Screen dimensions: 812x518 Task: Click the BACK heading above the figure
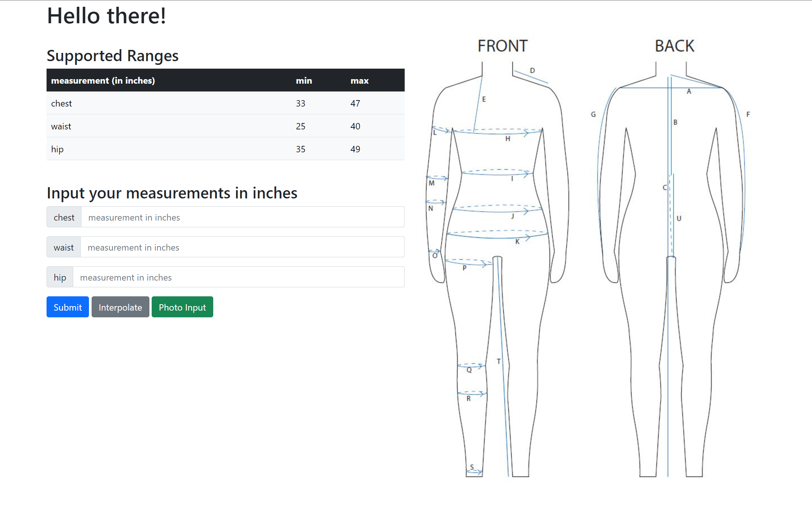[x=675, y=45]
